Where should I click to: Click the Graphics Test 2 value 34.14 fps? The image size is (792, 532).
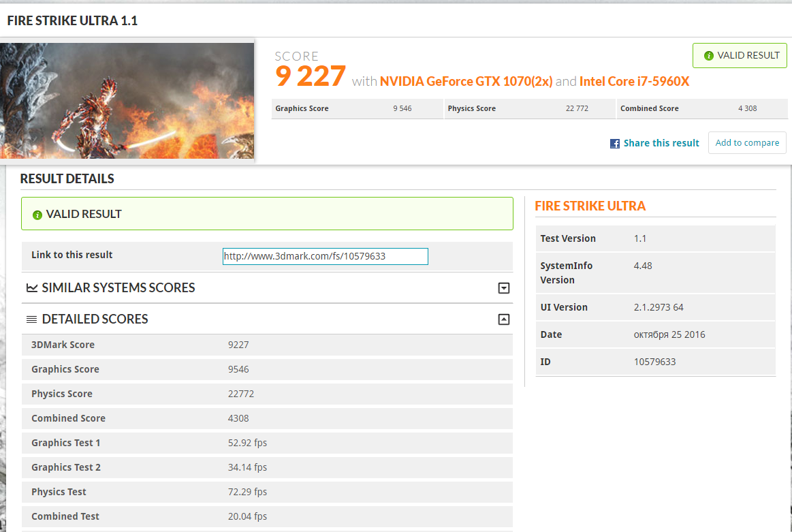[247, 467]
